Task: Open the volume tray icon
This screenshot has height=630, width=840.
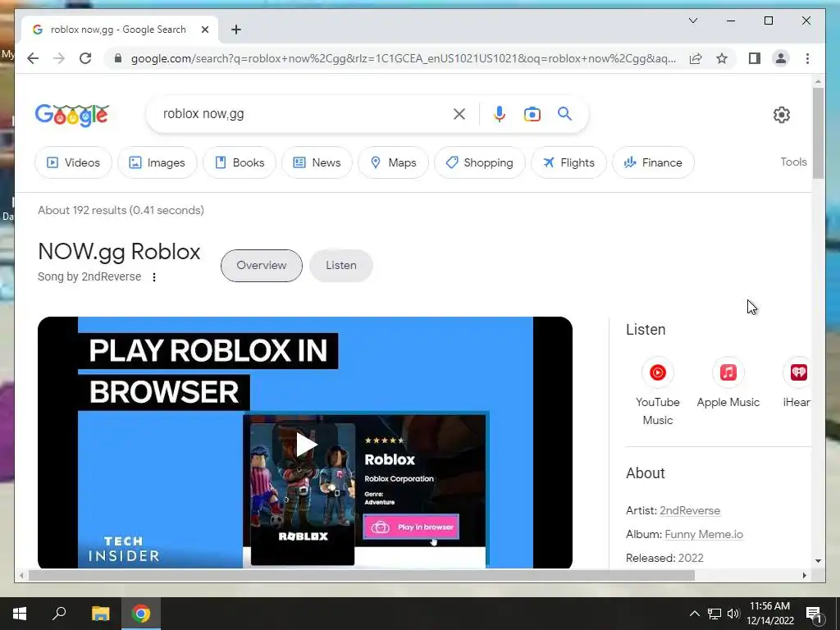Action: (x=733, y=614)
